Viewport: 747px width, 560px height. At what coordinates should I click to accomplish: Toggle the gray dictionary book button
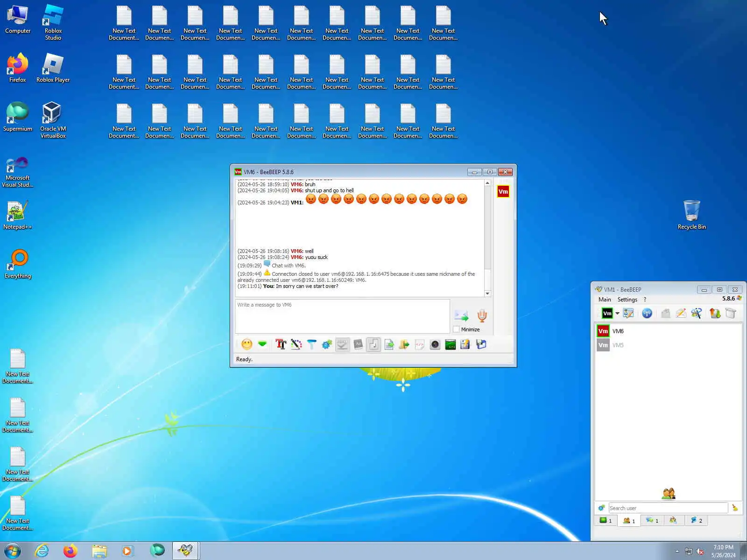pyautogui.click(x=358, y=344)
